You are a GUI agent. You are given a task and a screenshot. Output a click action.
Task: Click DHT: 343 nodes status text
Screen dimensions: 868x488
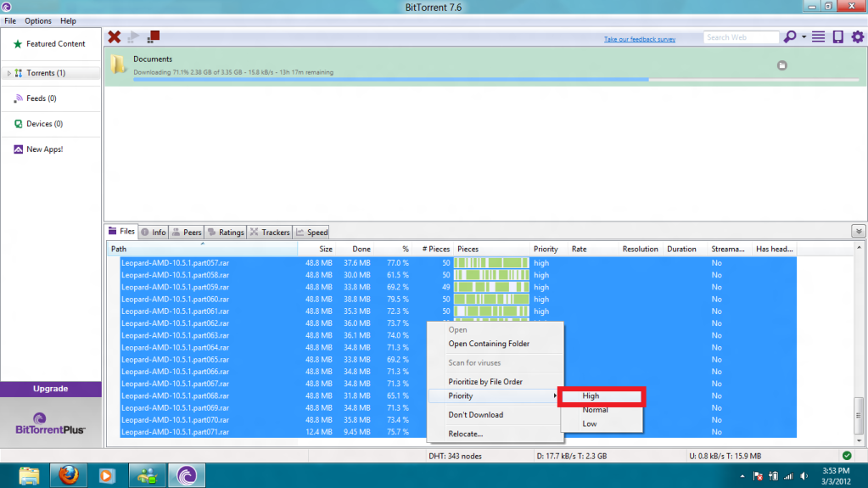tap(455, 457)
